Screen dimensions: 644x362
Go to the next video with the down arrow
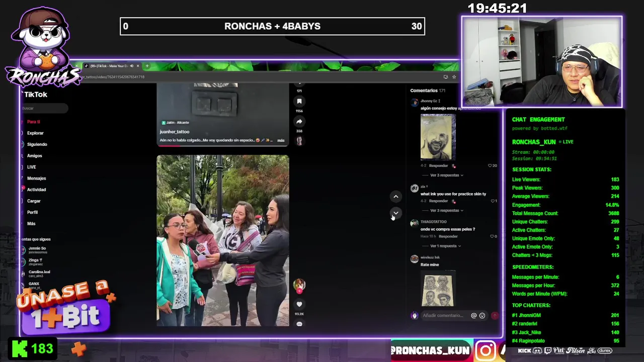tap(396, 213)
